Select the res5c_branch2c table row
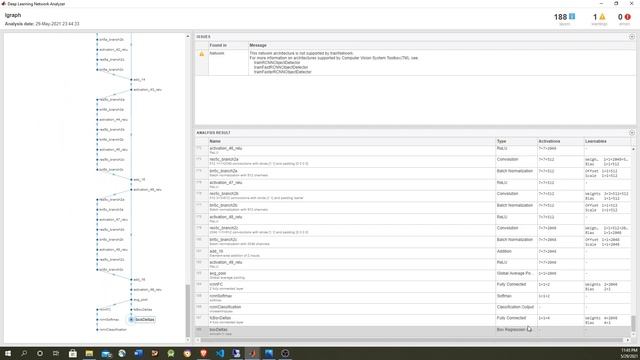The image size is (640, 360). 413,230
